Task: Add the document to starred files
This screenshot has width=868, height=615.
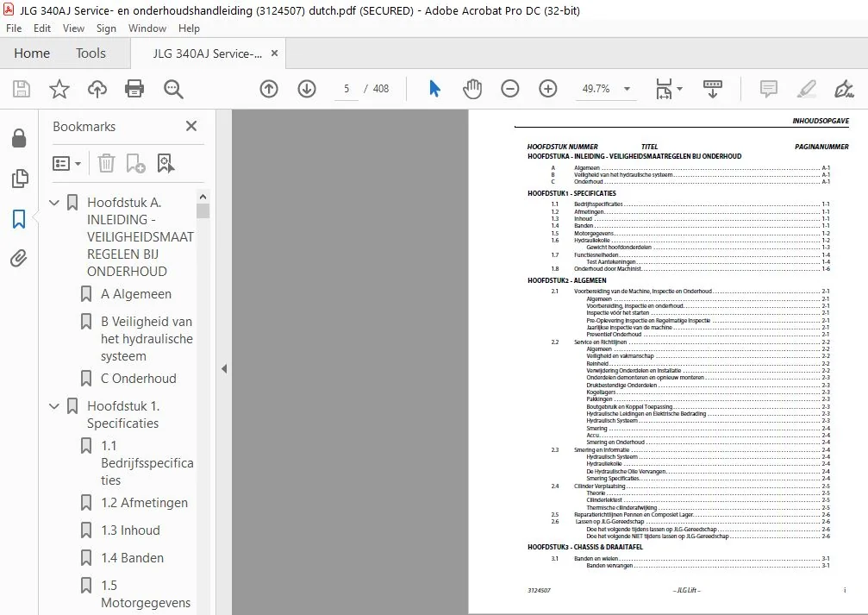Action: [59, 89]
